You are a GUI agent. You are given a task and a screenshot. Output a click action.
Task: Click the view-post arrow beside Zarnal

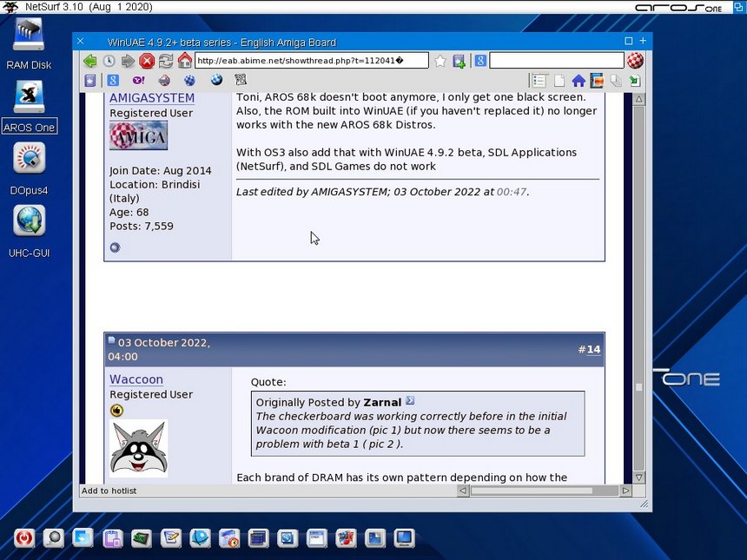[x=411, y=401]
